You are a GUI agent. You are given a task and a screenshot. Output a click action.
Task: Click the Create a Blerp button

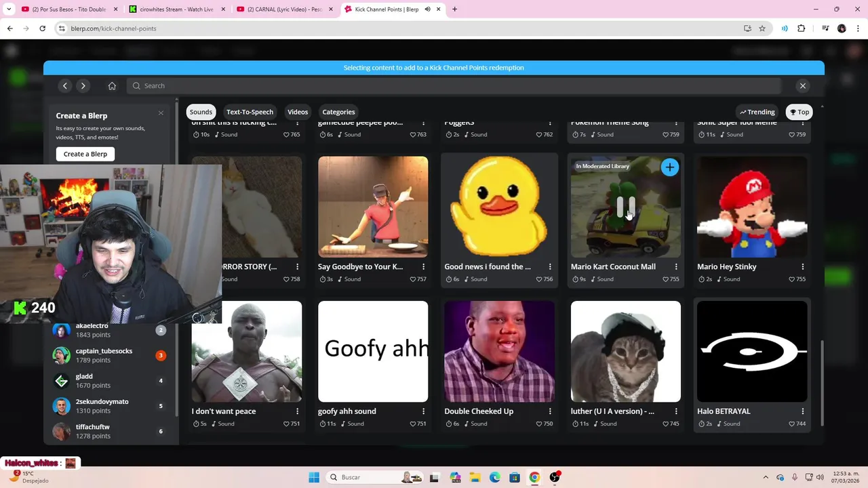tap(85, 154)
